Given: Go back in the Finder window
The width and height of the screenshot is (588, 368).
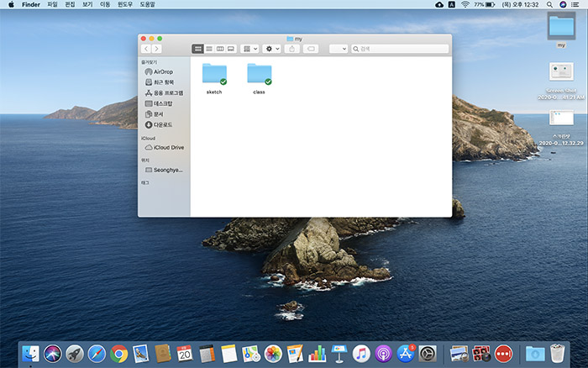Looking at the screenshot, I should tap(146, 49).
